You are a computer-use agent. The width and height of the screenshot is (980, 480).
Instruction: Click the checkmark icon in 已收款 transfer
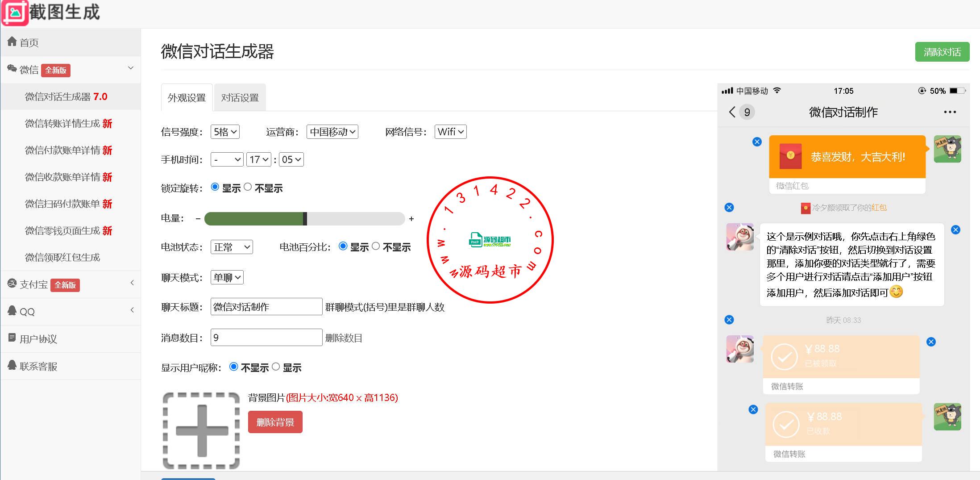786,425
